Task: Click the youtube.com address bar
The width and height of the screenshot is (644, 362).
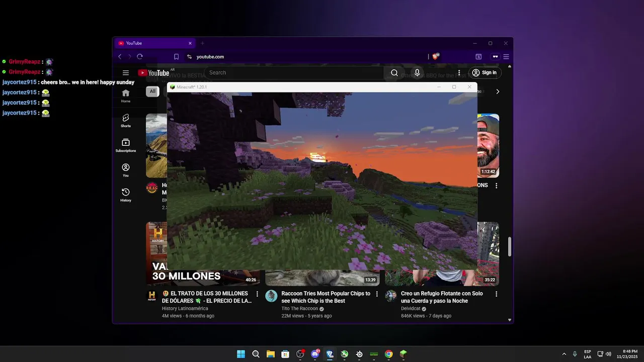Action: pyautogui.click(x=307, y=57)
